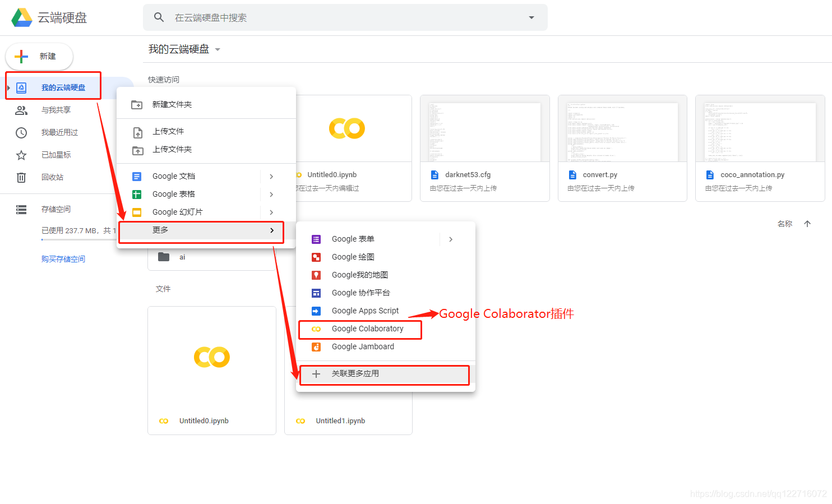The height and width of the screenshot is (504, 832).
Task: Open 已加星标 star icon
Action: pyautogui.click(x=21, y=155)
